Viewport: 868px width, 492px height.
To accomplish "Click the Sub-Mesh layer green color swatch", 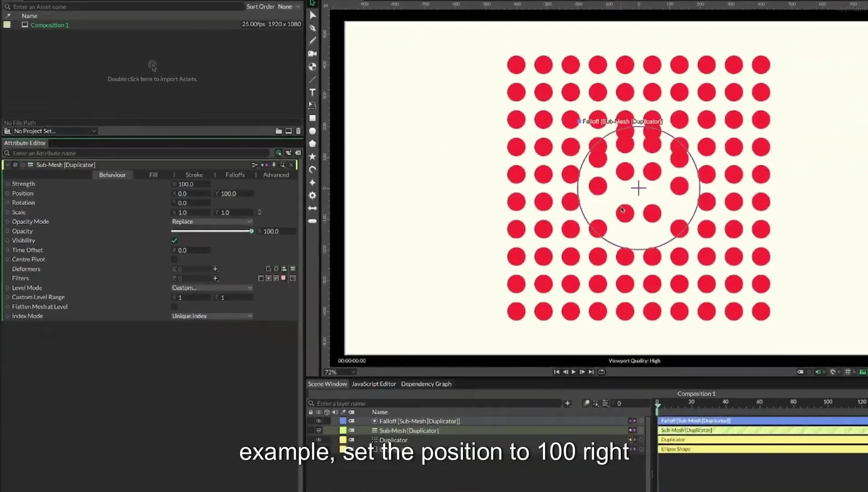I will (x=343, y=430).
